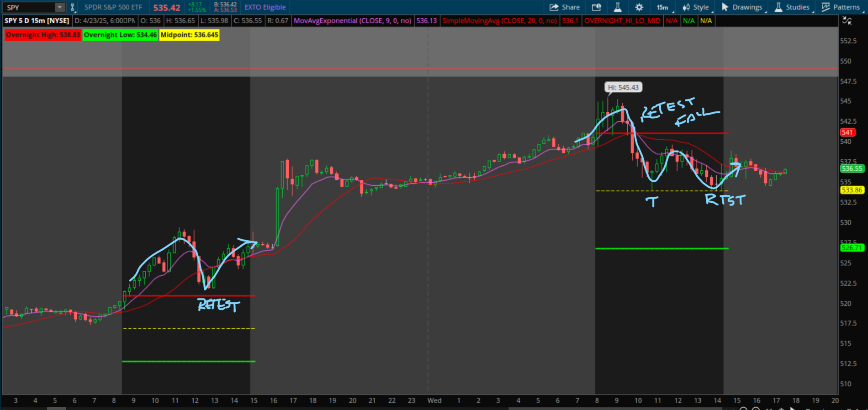Screen dimensions: 868x410
Task: Expand the 15m timeframe dropdown
Action: click(663, 7)
